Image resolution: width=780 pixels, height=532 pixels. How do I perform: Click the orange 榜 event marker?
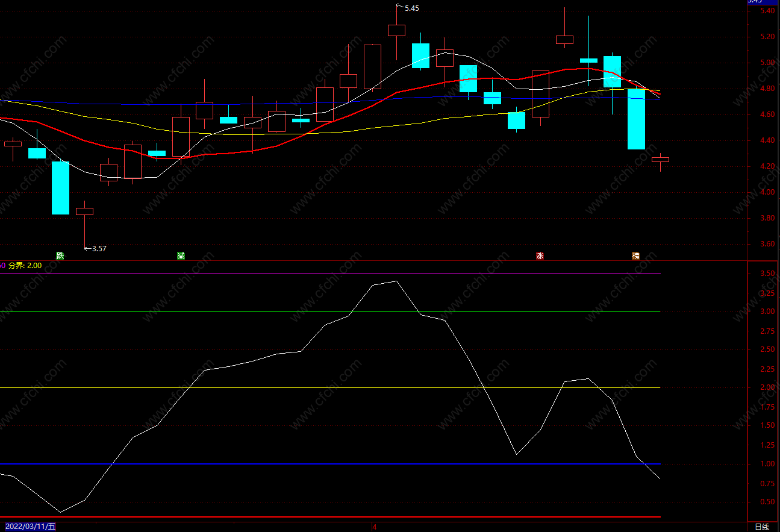coord(636,255)
